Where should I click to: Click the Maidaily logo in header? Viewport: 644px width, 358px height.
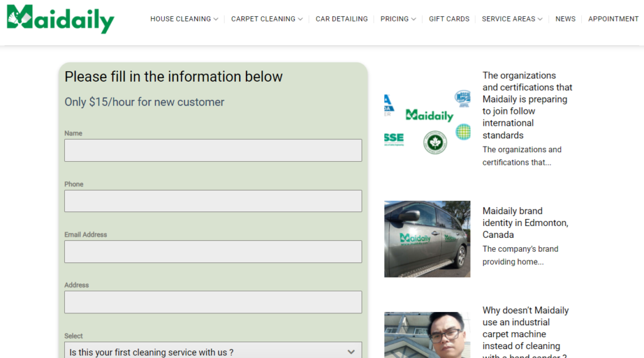pyautogui.click(x=60, y=19)
